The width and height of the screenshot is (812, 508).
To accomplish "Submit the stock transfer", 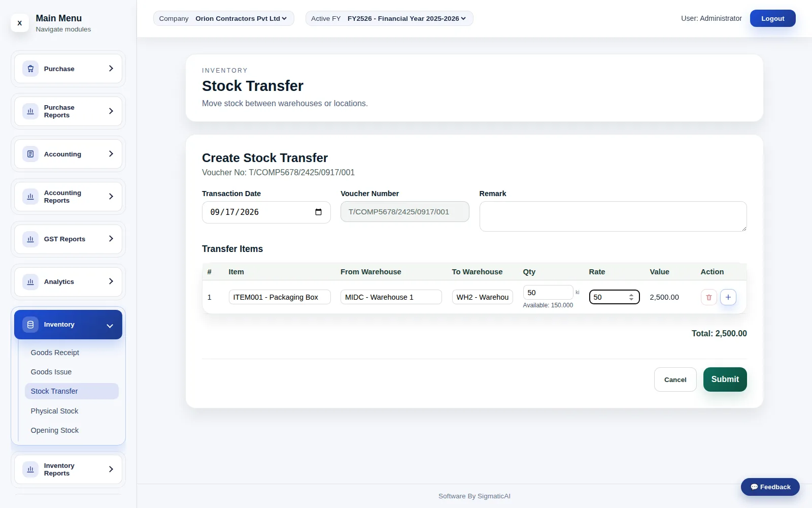I will (725, 379).
